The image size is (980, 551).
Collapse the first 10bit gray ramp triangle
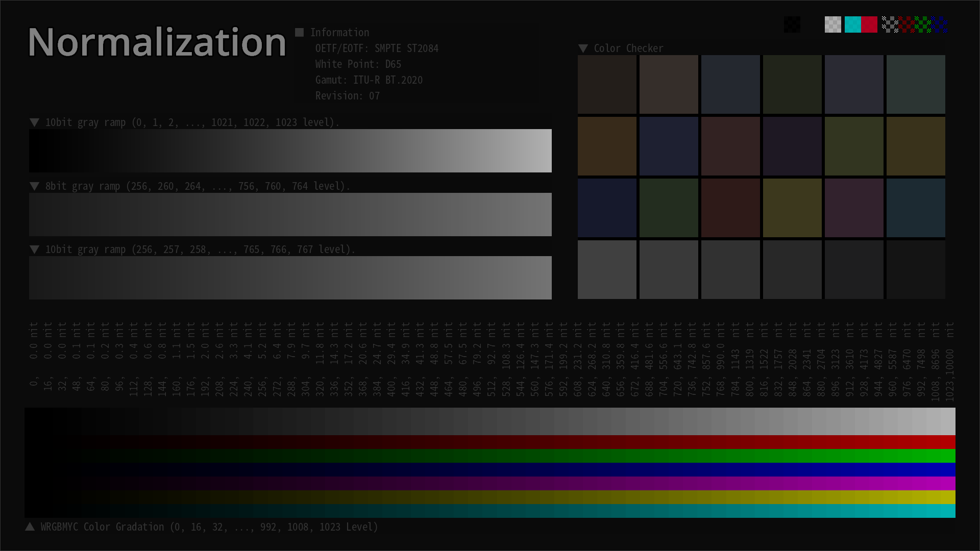(35, 122)
